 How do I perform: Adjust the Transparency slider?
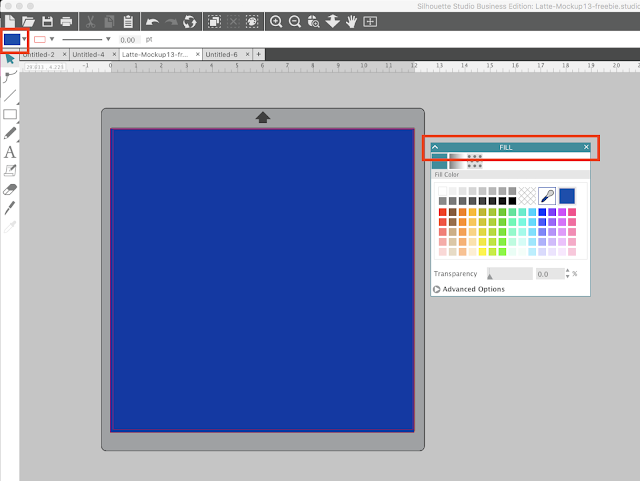pyautogui.click(x=510, y=274)
